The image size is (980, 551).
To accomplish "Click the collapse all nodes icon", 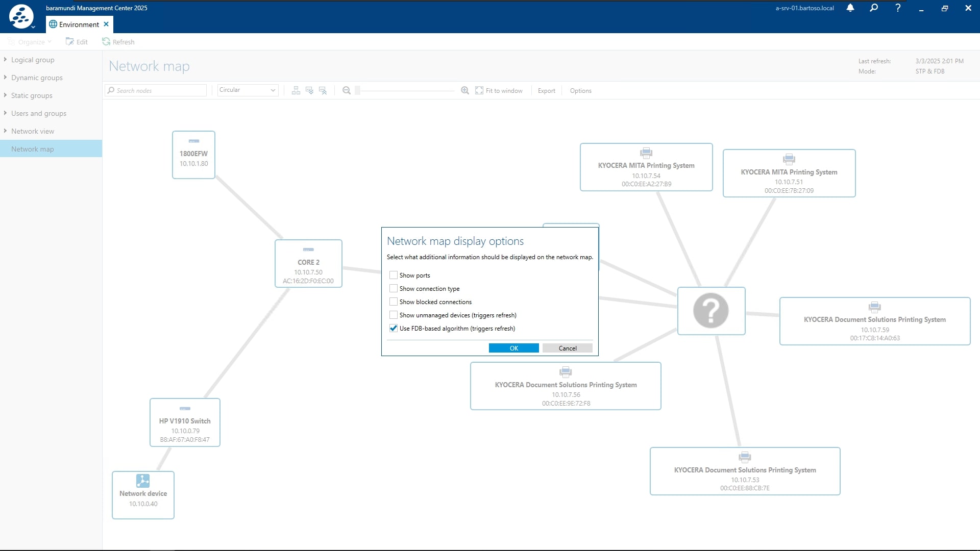I will (x=323, y=90).
